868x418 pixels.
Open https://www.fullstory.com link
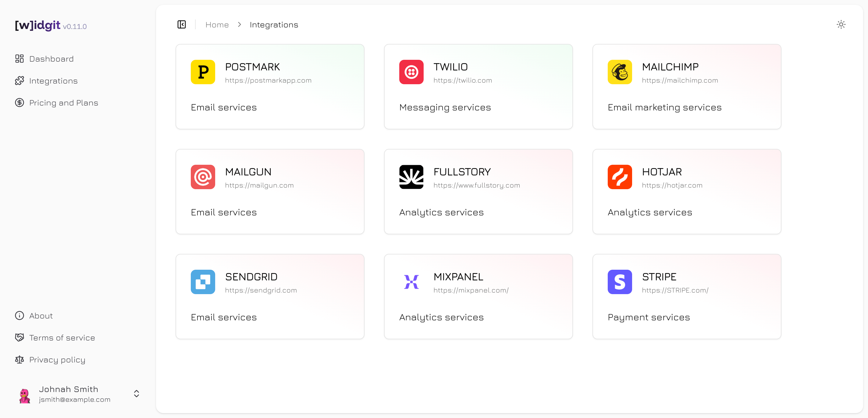(x=477, y=185)
